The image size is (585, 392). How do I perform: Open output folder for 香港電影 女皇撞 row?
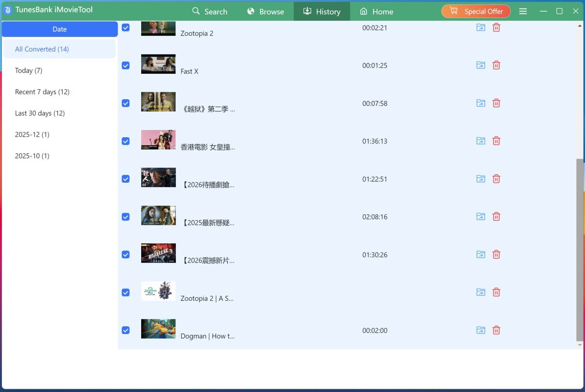(x=480, y=141)
